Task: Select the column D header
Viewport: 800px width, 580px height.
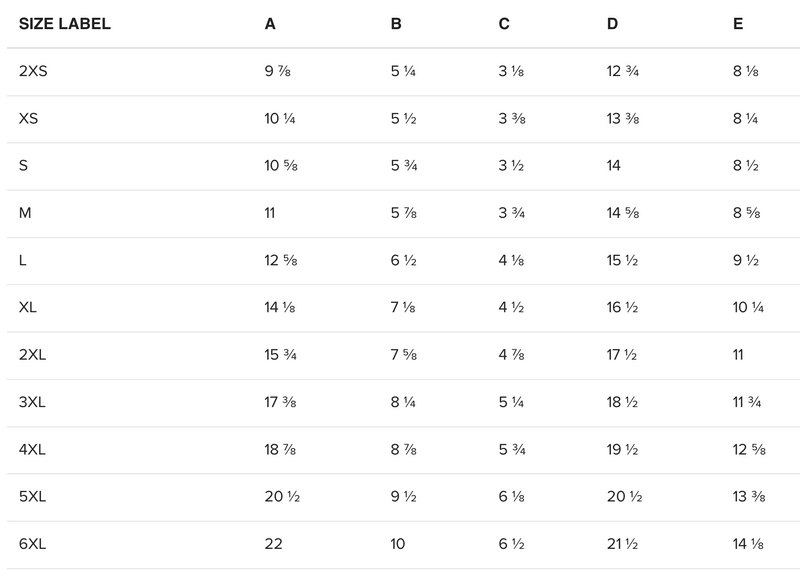Action: tap(612, 24)
